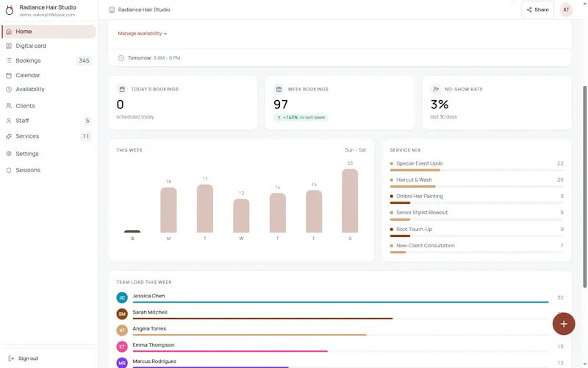Image resolution: width=588 pixels, height=368 pixels.
Task: Open the No-Show Rate card
Action: [x=497, y=103]
